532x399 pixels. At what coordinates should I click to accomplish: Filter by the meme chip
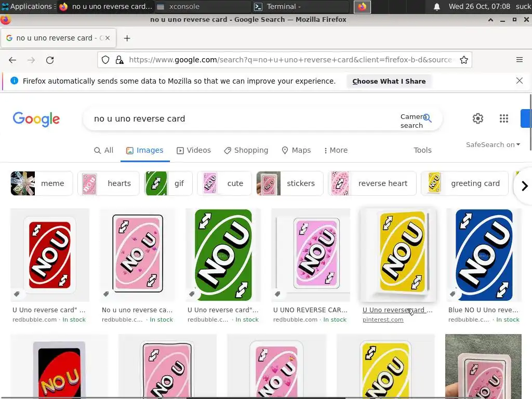point(42,183)
